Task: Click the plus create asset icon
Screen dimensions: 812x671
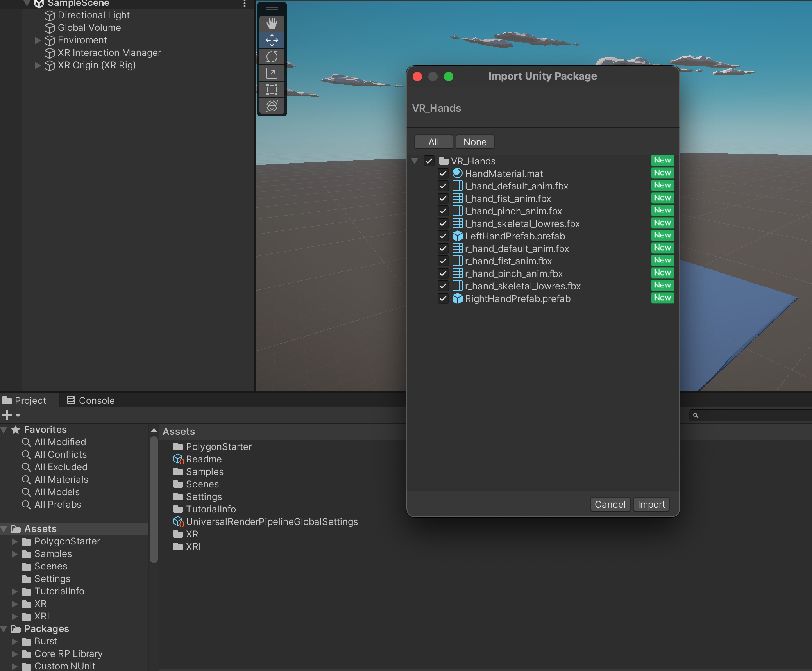Action: pyautogui.click(x=7, y=415)
